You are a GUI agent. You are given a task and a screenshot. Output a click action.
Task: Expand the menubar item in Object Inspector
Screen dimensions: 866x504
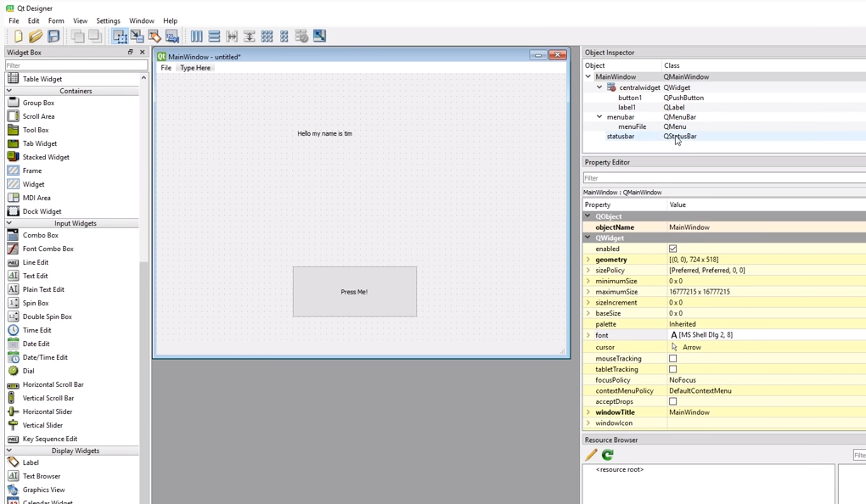tap(599, 116)
